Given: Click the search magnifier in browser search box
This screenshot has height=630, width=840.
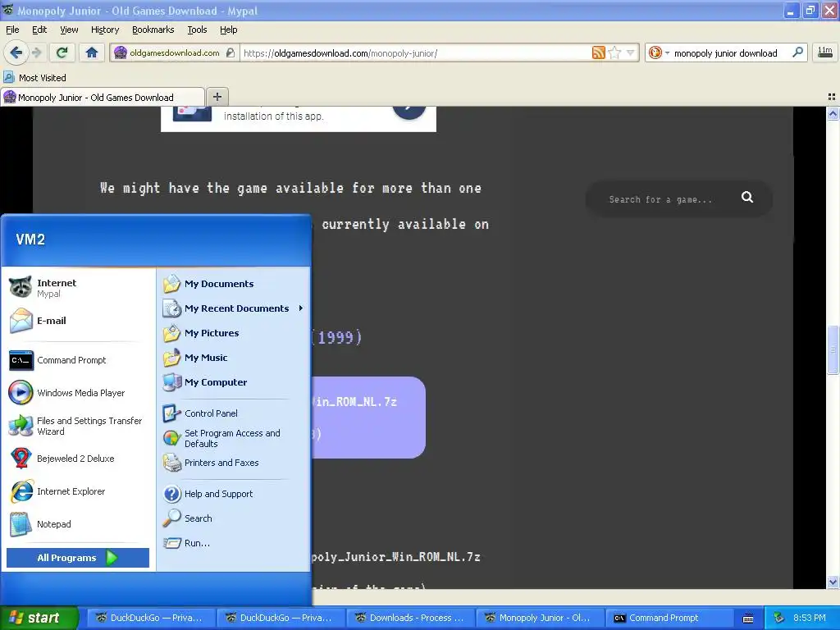Looking at the screenshot, I should pyautogui.click(x=797, y=52).
